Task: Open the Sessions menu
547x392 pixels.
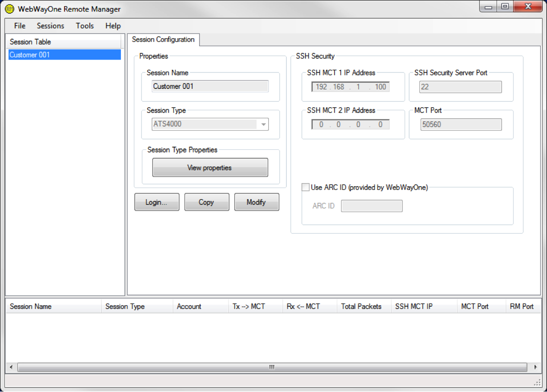Action: pos(50,26)
